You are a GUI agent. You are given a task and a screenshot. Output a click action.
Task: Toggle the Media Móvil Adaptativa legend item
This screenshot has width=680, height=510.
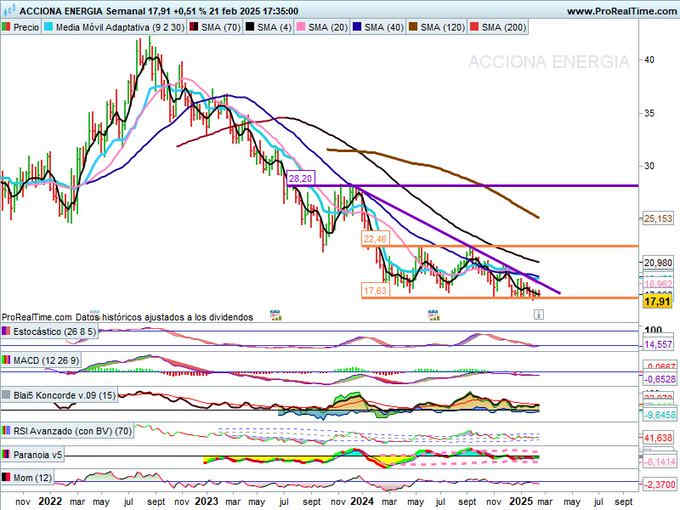tap(114, 27)
